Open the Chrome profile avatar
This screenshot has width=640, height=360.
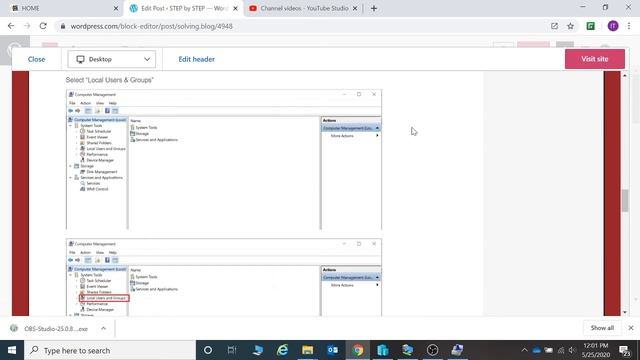point(613,26)
